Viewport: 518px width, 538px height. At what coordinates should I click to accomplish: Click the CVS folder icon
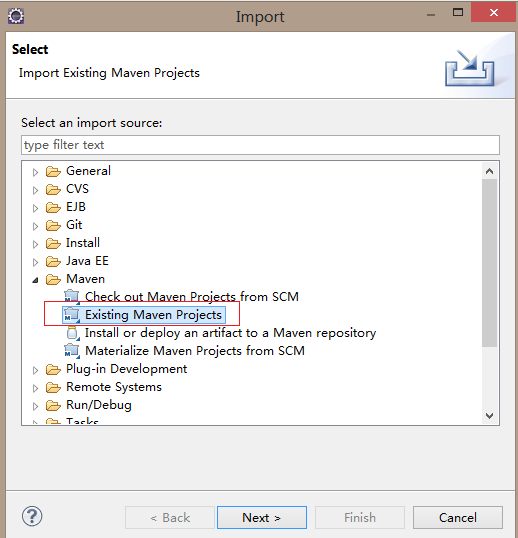[53, 189]
